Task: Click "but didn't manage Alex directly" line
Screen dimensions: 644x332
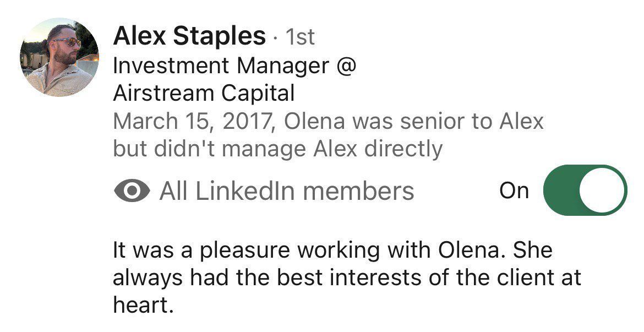Action: click(277, 149)
